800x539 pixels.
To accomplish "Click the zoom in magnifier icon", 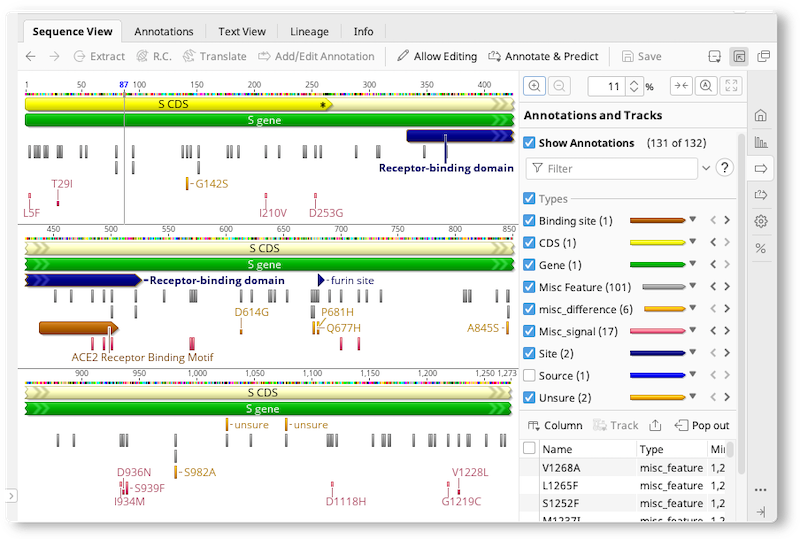I will point(534,86).
